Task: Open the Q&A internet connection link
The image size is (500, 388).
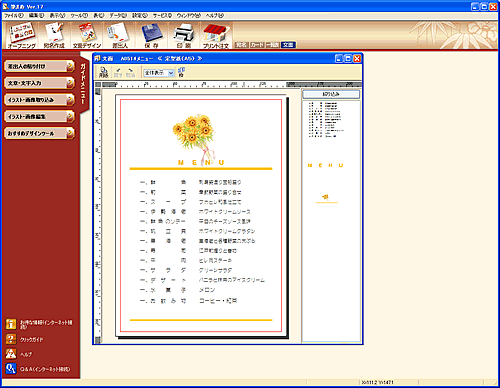Action: tap(45, 369)
